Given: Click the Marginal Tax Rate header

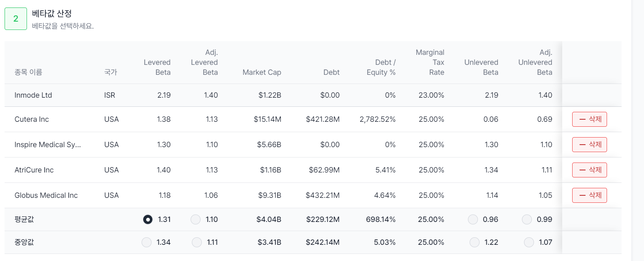Looking at the screenshot, I should coord(430,62).
